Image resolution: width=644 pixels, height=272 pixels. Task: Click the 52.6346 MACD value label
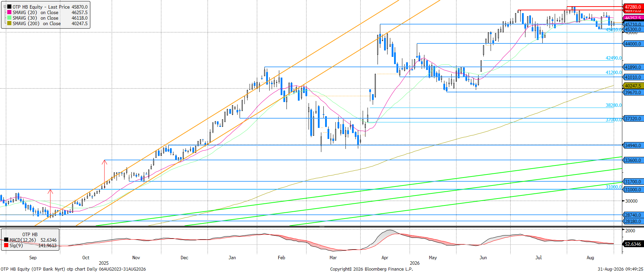(633, 244)
